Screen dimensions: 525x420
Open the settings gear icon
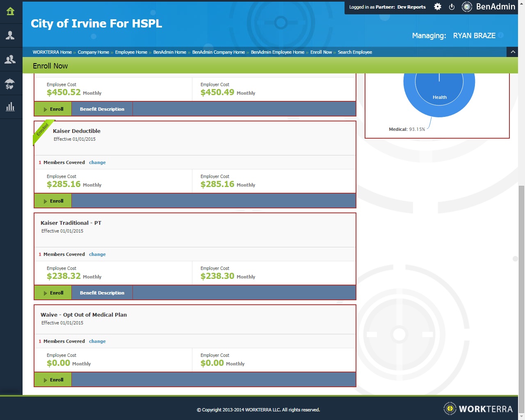click(x=438, y=7)
